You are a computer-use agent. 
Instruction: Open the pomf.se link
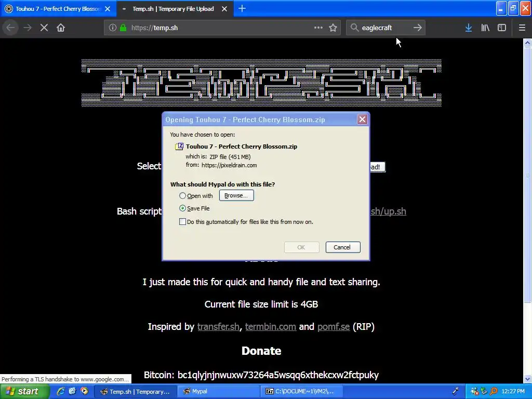[334, 327]
